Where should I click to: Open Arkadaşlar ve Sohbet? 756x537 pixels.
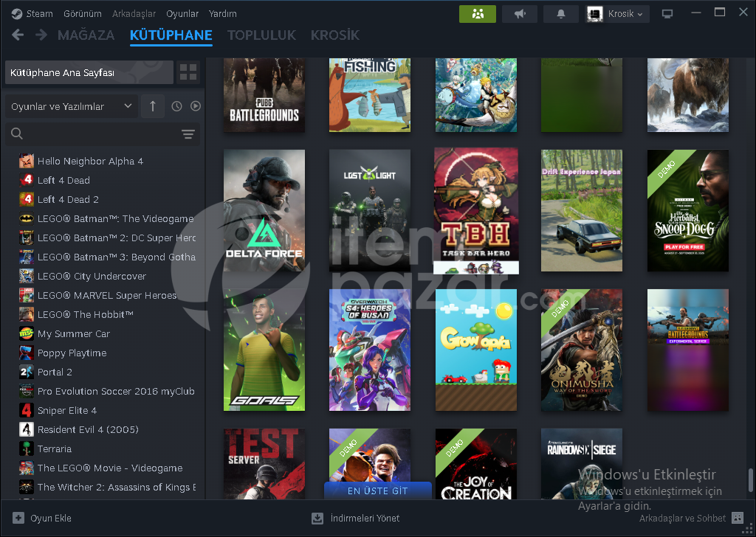[x=691, y=519]
